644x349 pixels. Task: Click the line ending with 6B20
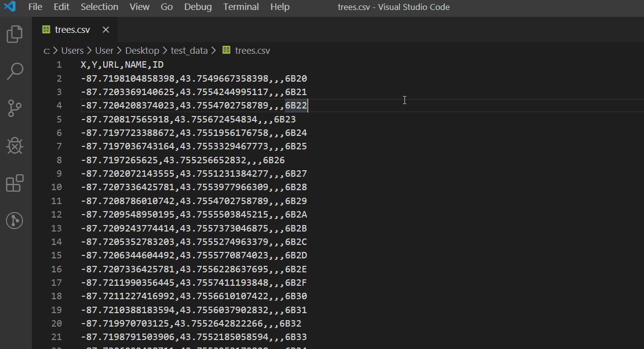click(x=194, y=78)
